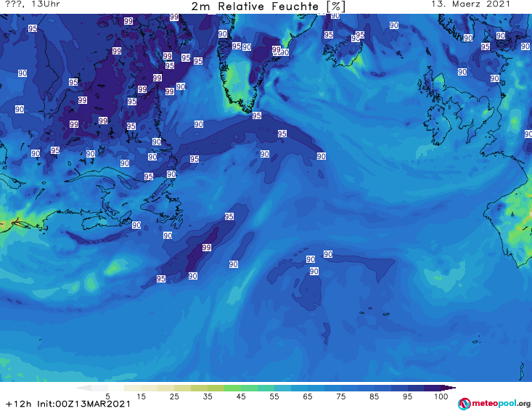The height and width of the screenshot is (411, 532).
Task: Click the meteopool.org logo
Action: pyautogui.click(x=494, y=404)
